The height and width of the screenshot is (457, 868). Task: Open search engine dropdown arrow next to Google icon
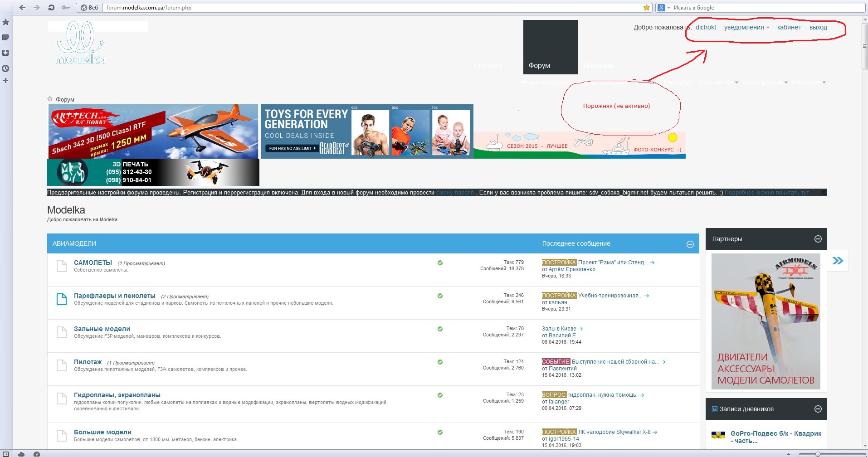668,8
